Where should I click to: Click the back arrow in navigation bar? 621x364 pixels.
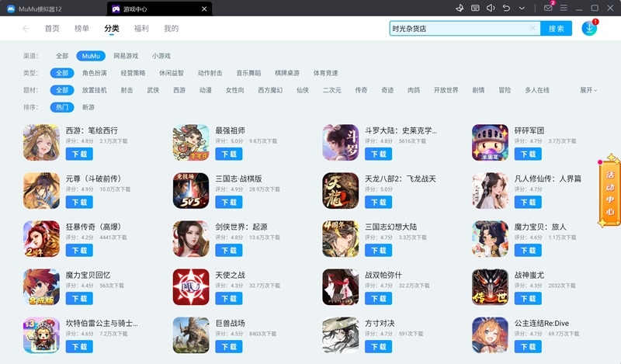pos(26,29)
